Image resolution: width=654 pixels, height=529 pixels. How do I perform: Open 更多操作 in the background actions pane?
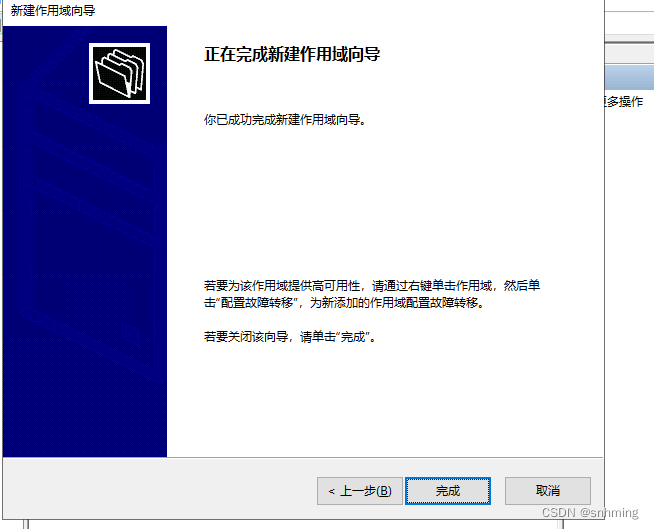point(626,102)
